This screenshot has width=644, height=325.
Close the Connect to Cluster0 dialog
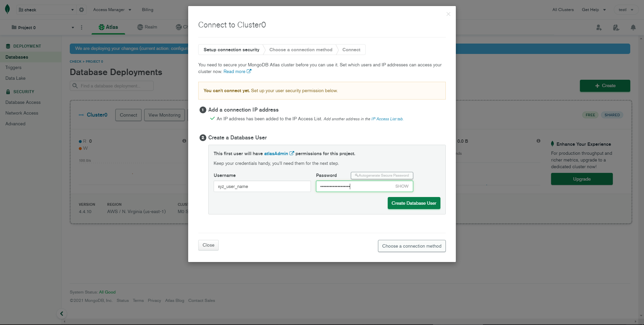[448, 14]
